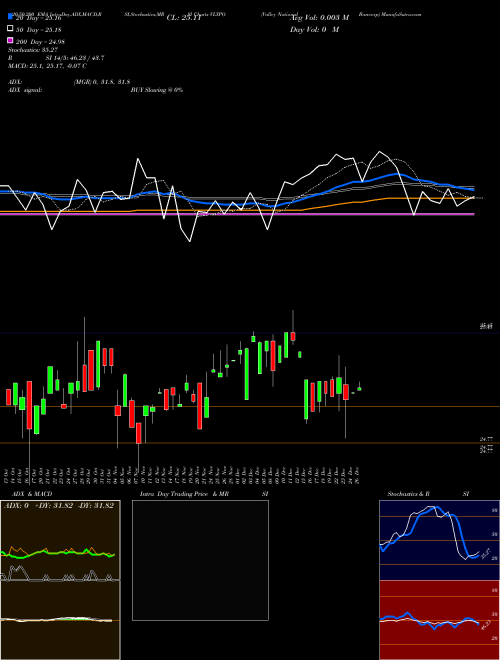Click the '50 Day = 25.18' EMA label

[x=39, y=29]
